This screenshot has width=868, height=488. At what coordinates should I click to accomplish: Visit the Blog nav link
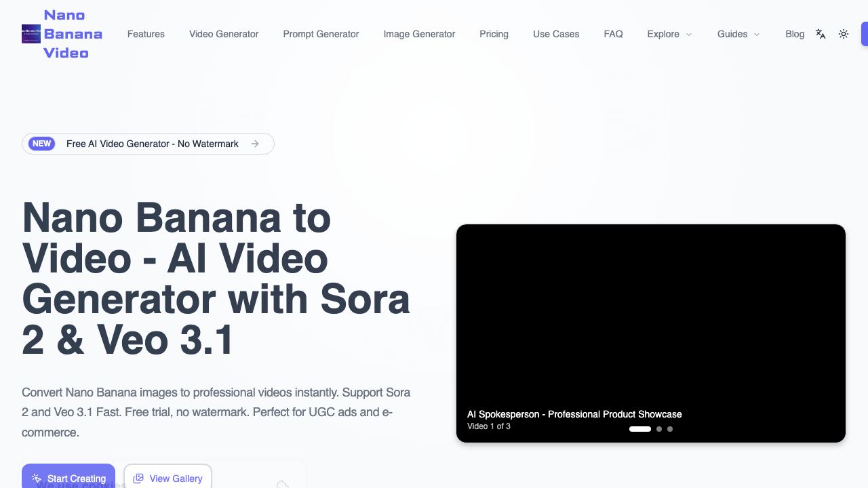pyautogui.click(x=795, y=34)
